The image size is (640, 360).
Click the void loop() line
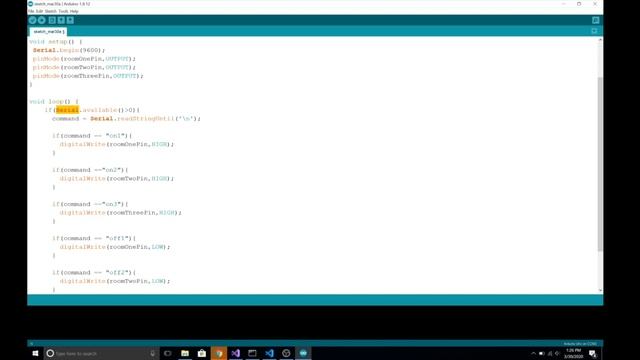point(54,102)
